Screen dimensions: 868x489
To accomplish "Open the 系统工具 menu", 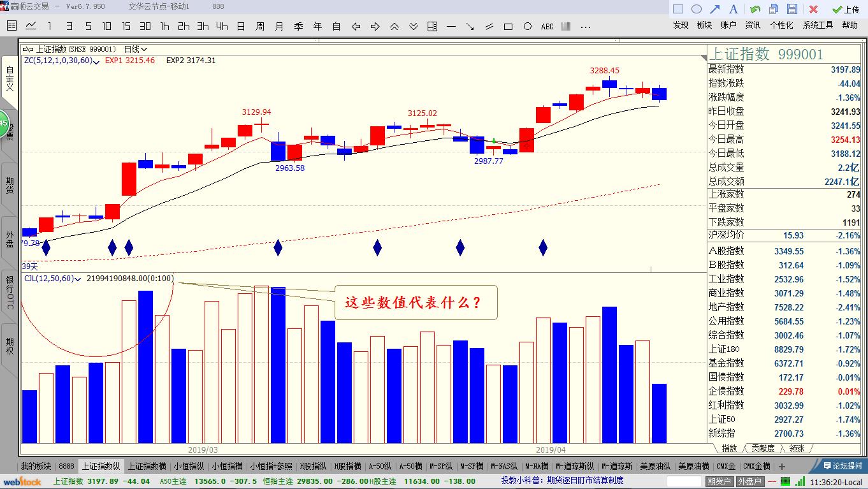I will (818, 25).
